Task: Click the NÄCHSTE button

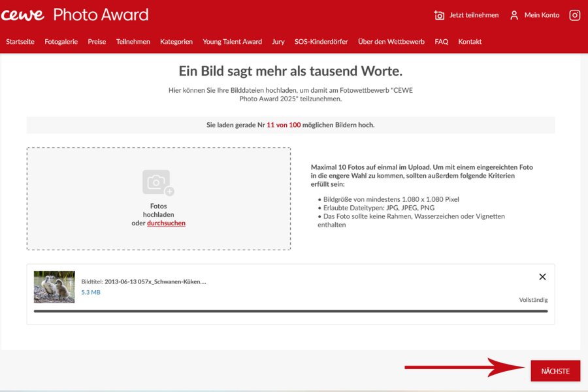Action: [555, 371]
